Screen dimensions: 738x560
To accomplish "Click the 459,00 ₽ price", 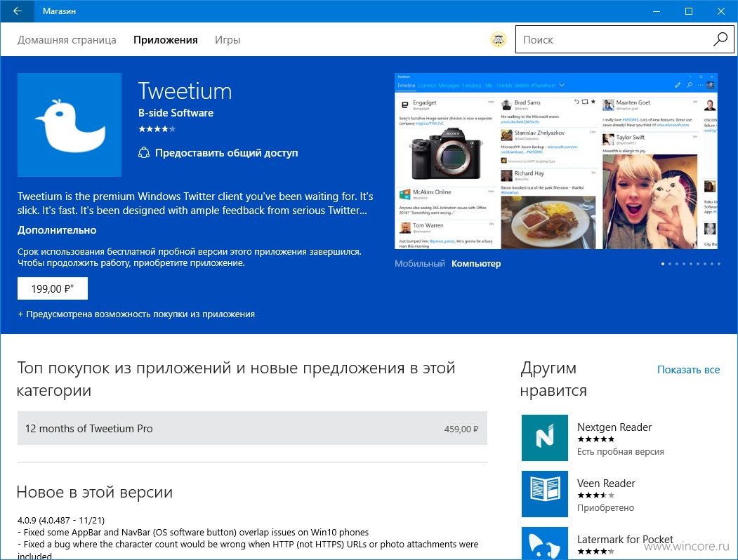I will click(x=461, y=429).
